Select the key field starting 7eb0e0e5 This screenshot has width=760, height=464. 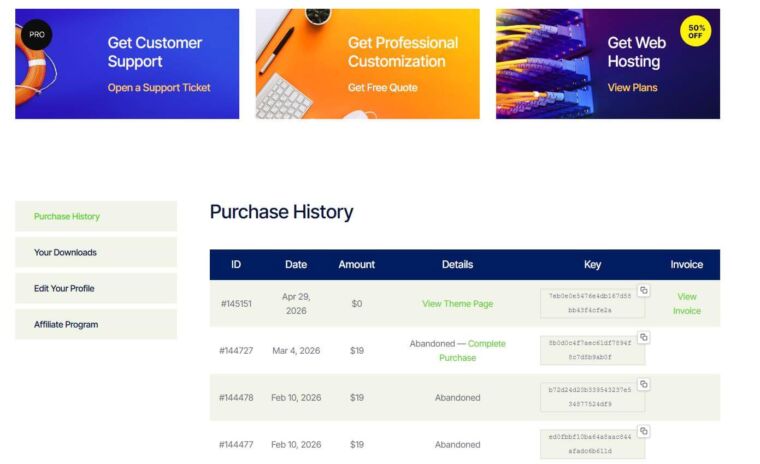[x=592, y=303]
